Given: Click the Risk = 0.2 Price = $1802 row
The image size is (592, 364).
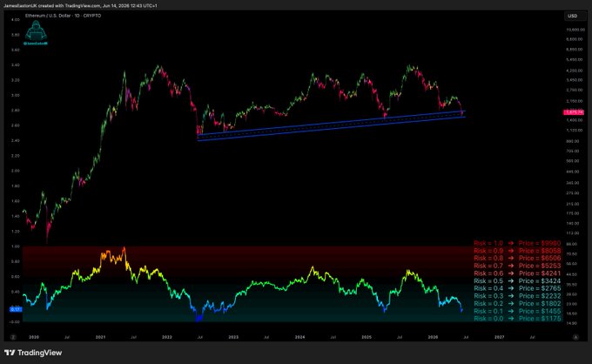Looking at the screenshot, I should (x=517, y=304).
